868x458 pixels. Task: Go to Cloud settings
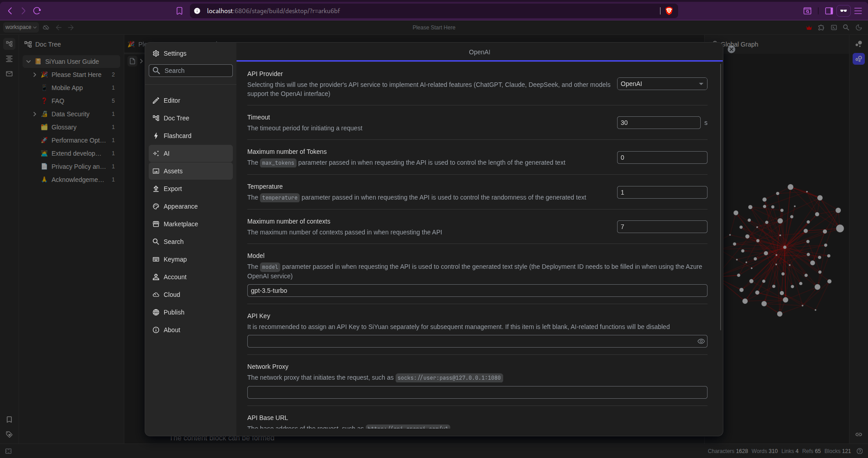pos(191,295)
